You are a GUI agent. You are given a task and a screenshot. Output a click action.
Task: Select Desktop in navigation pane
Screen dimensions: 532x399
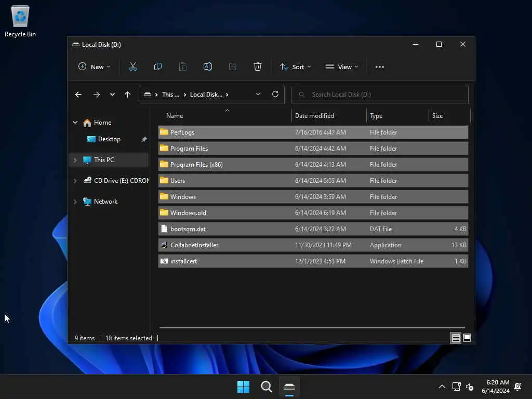(109, 139)
